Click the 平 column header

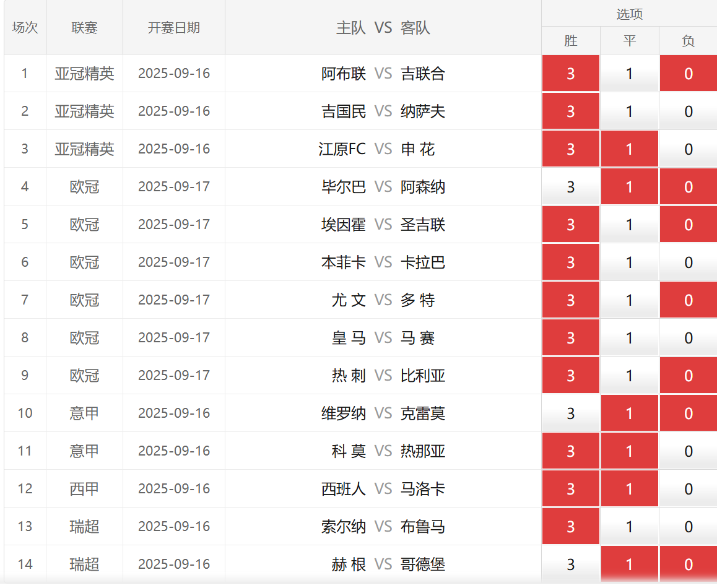629,41
